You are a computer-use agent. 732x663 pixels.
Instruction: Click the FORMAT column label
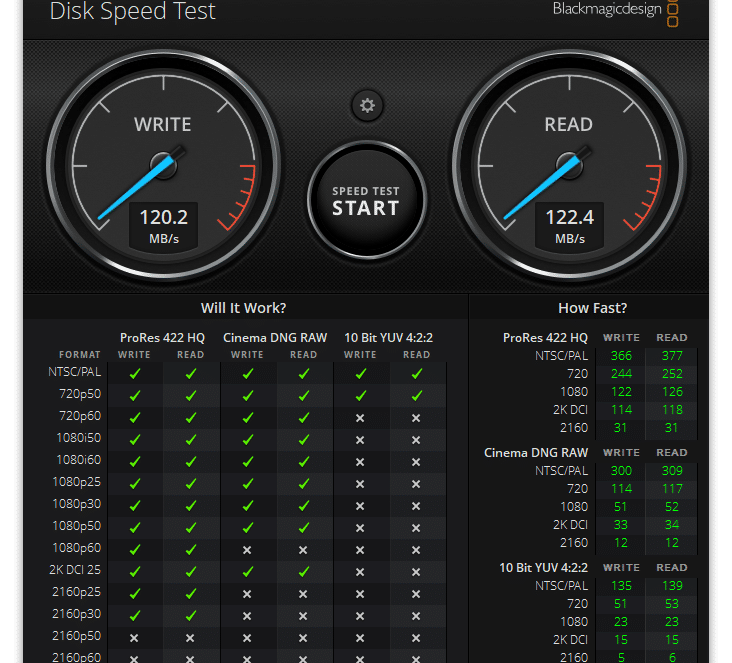(x=79, y=355)
